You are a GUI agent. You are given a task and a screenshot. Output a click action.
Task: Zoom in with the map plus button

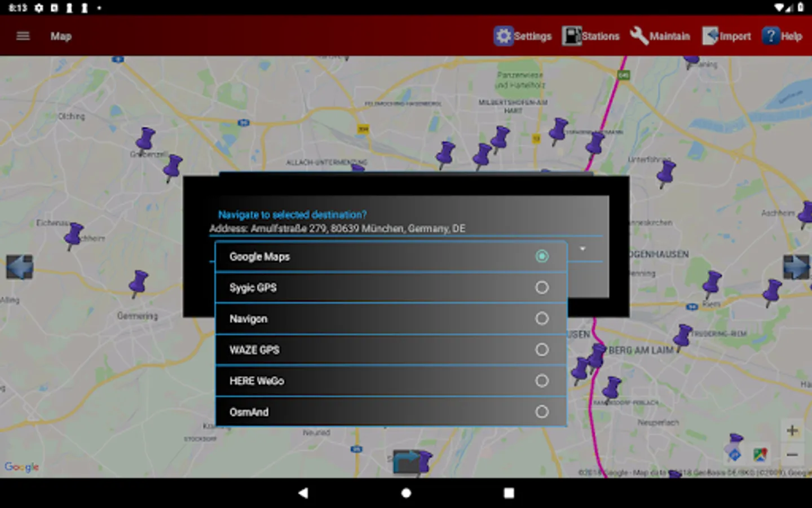(792, 430)
